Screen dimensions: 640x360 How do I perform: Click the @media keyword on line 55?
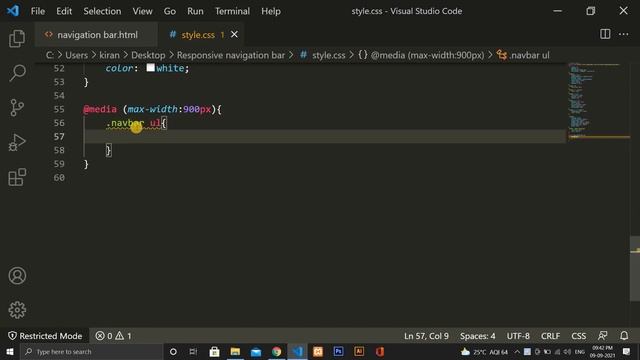click(x=100, y=109)
